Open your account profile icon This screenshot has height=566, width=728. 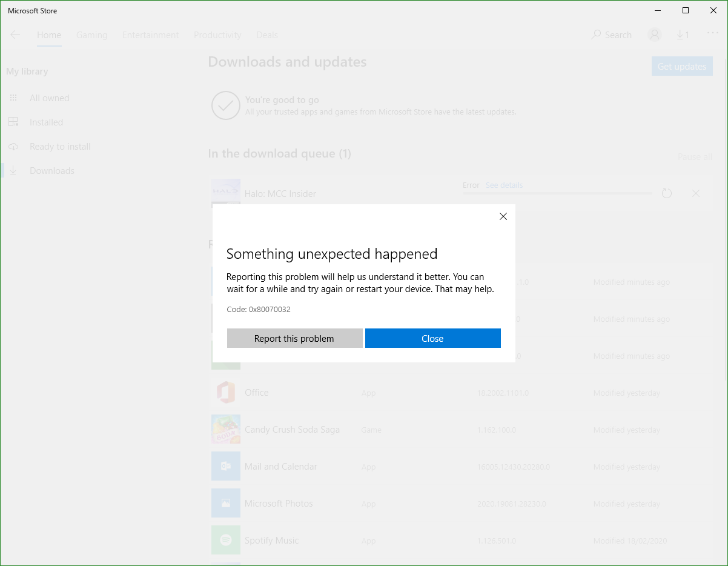point(654,35)
